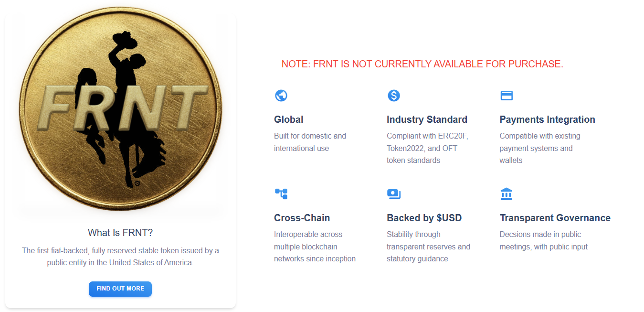Click the decisions made in public meetings text

click(x=544, y=241)
